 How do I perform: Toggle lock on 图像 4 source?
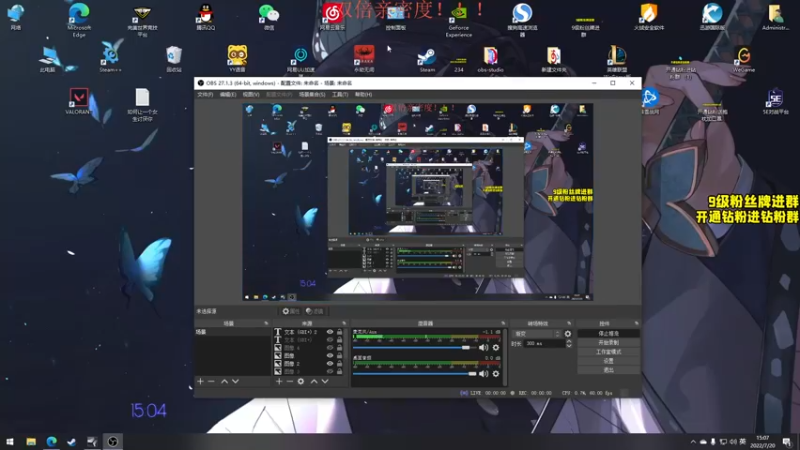tap(339, 348)
